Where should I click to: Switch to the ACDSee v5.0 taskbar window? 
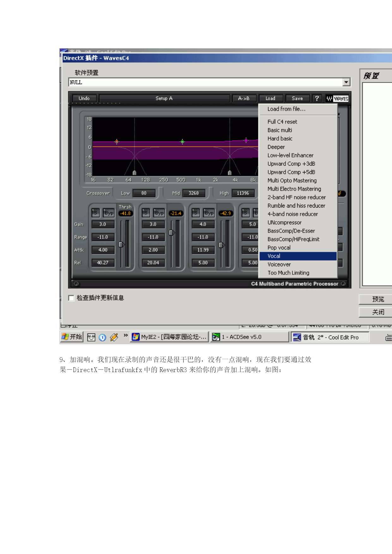250,337
